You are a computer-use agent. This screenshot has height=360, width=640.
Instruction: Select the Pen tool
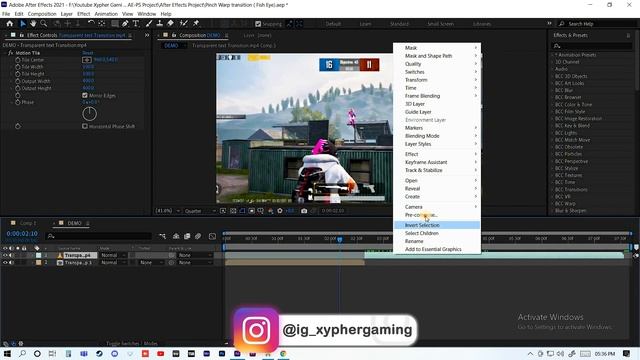(x=125, y=24)
